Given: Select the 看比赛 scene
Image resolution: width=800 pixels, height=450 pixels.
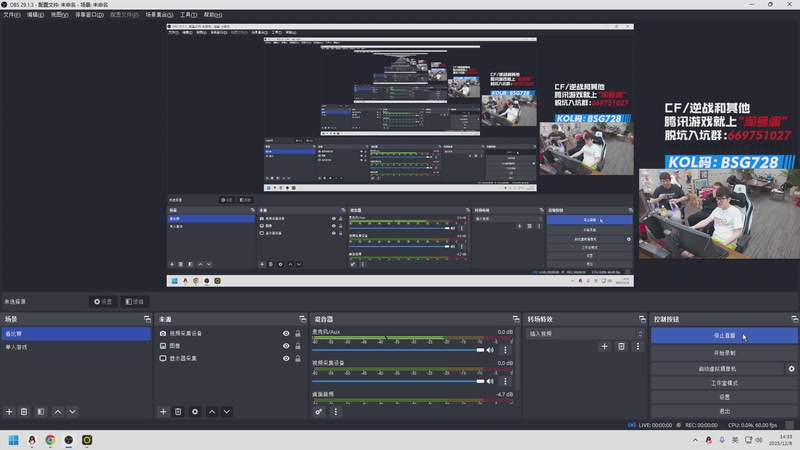Looking at the screenshot, I should point(76,334).
